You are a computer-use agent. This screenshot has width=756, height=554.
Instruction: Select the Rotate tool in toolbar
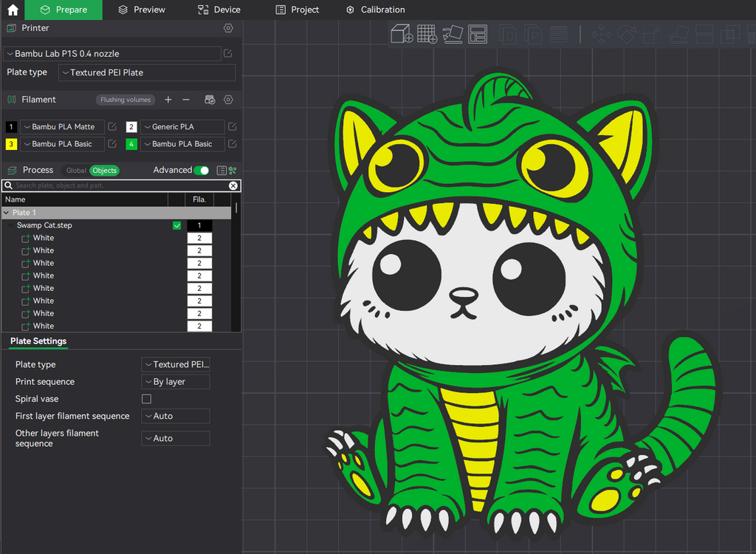pyautogui.click(x=627, y=34)
